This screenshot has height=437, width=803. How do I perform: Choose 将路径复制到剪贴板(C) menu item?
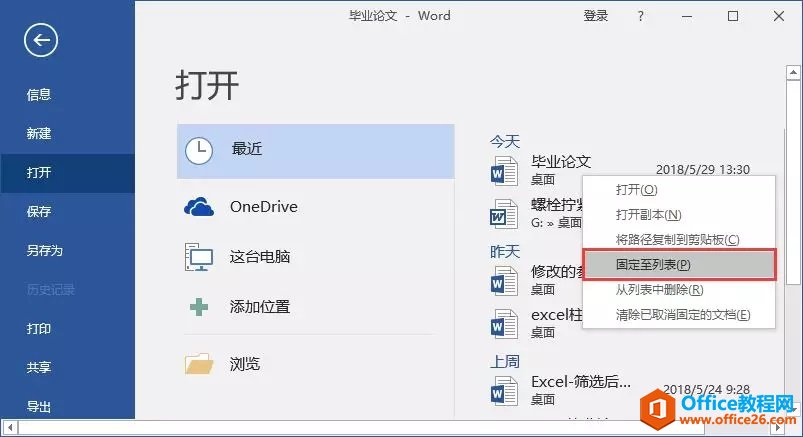tap(679, 240)
